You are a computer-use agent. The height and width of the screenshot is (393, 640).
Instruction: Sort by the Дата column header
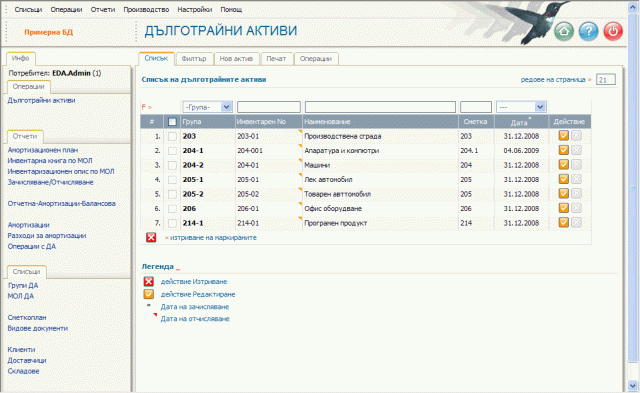[519, 122]
